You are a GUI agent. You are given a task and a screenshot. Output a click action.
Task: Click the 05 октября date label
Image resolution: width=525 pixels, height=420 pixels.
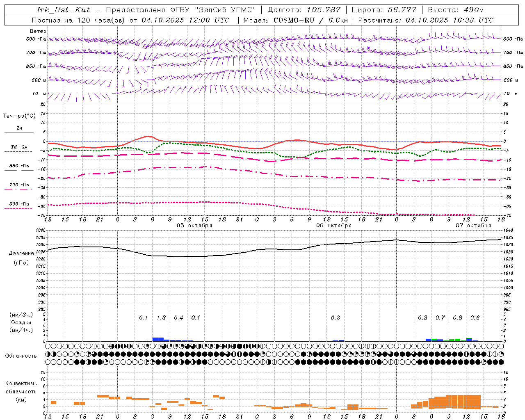(194, 226)
